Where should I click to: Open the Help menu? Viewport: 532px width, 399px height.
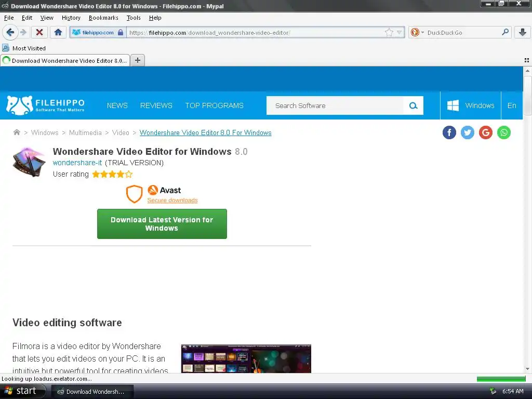[x=155, y=18]
